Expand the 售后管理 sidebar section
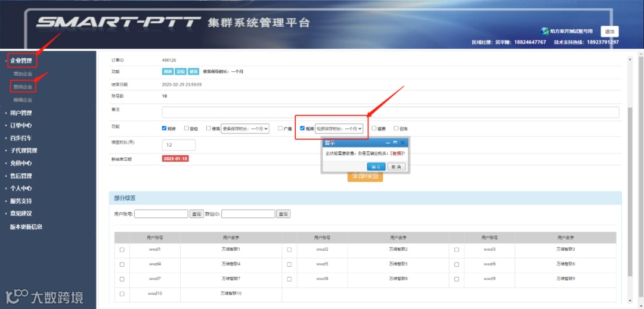The width and height of the screenshot is (644, 309). coord(21,176)
